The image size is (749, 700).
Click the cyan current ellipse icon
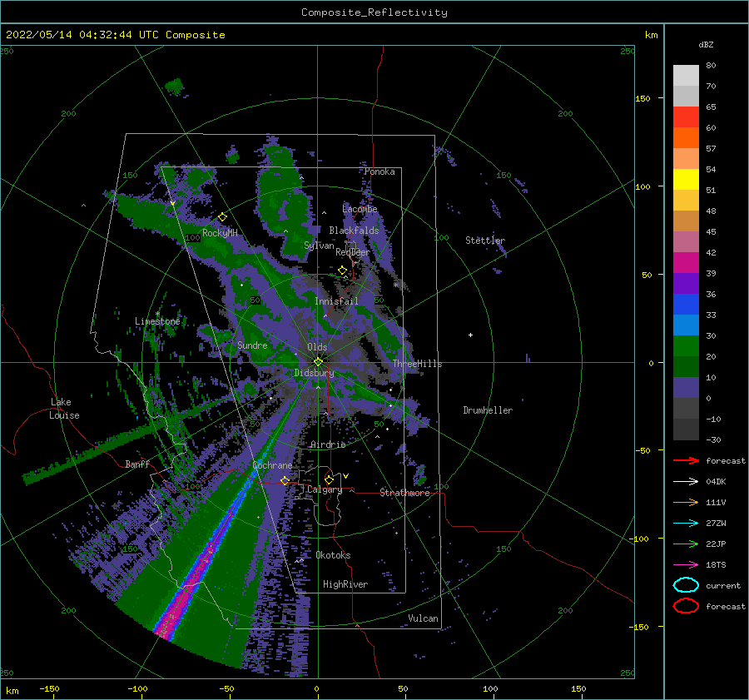click(686, 585)
